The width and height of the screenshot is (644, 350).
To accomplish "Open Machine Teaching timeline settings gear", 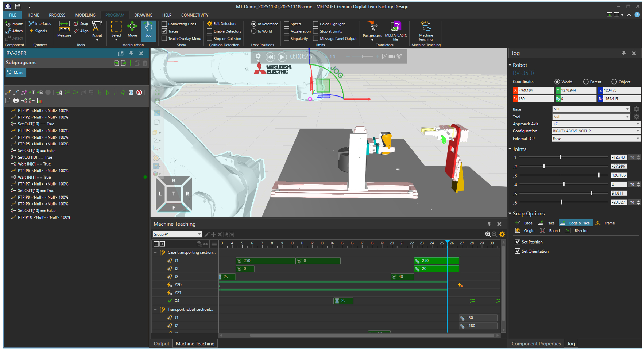I will 502,234.
